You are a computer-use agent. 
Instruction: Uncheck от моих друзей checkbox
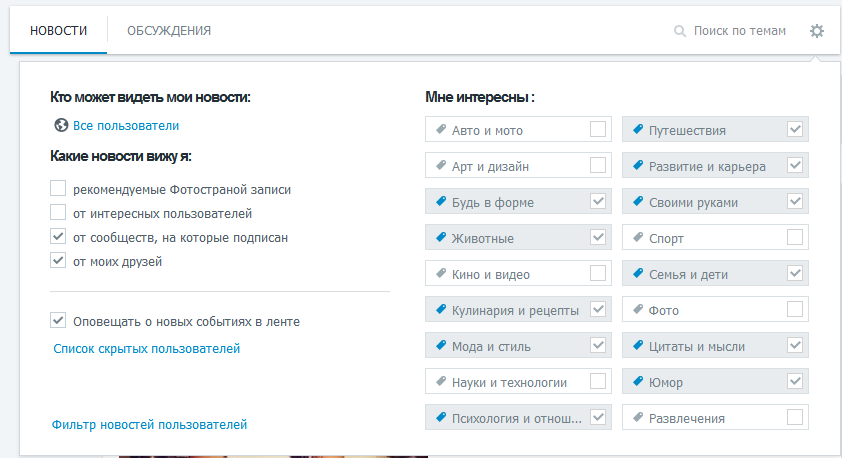(x=58, y=260)
